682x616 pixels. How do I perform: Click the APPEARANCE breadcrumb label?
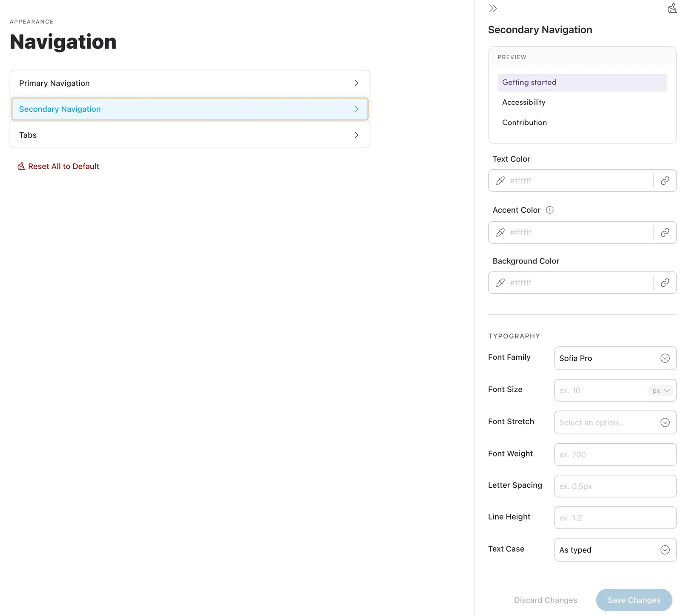[x=32, y=22]
